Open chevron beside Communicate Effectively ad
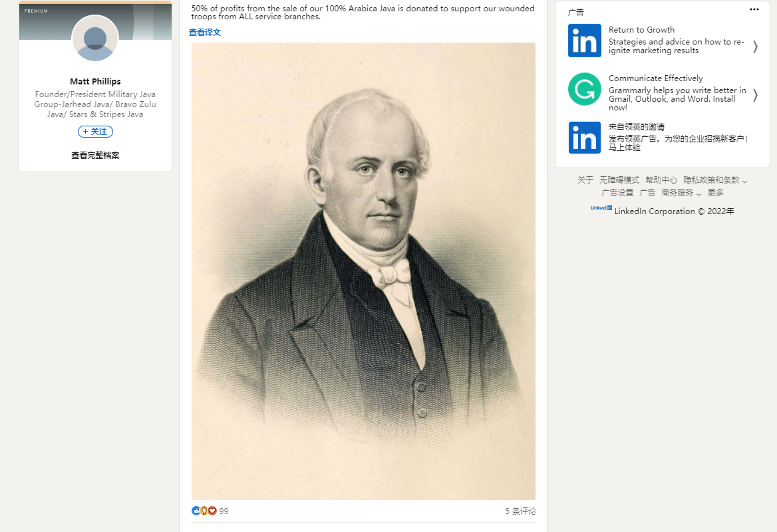Screen dimensions: 777x532 pyautogui.click(x=755, y=95)
